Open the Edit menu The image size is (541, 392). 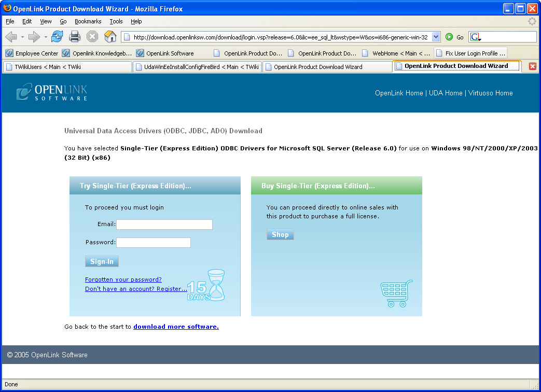coord(27,21)
